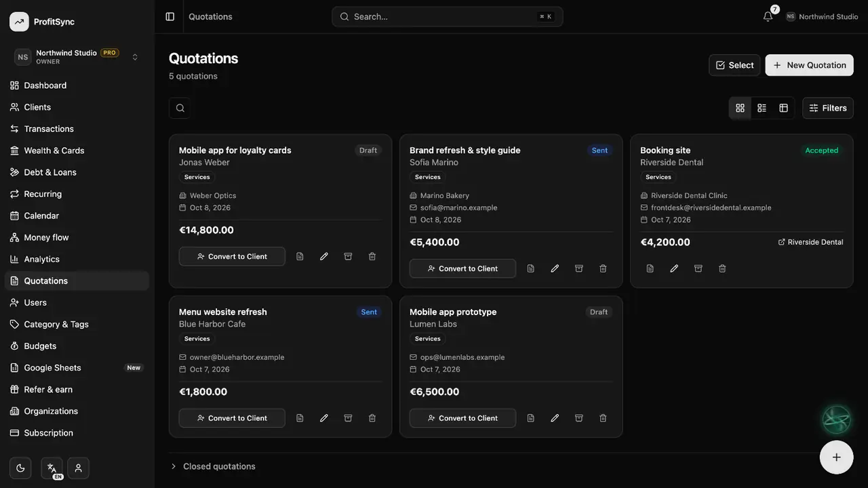
Task: Open Google Sheets in sidebar
Action: [x=77, y=367]
